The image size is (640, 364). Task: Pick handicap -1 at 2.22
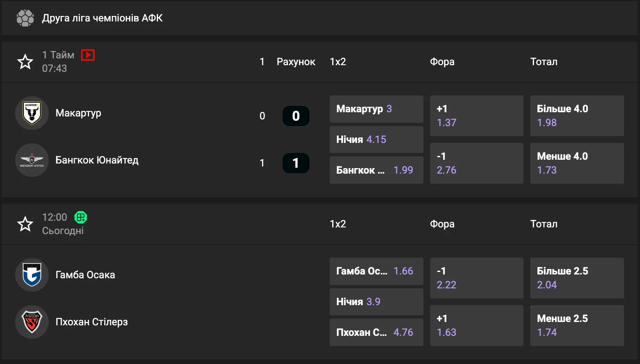coord(476,278)
